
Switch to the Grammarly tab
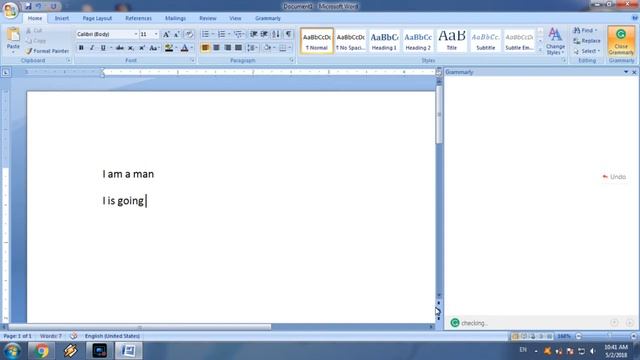tap(268, 18)
